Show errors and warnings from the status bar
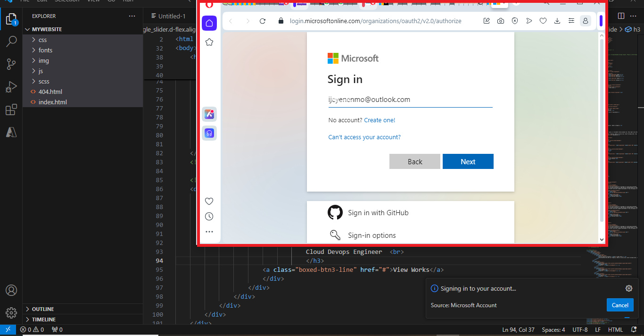 pyautogui.click(x=32, y=329)
